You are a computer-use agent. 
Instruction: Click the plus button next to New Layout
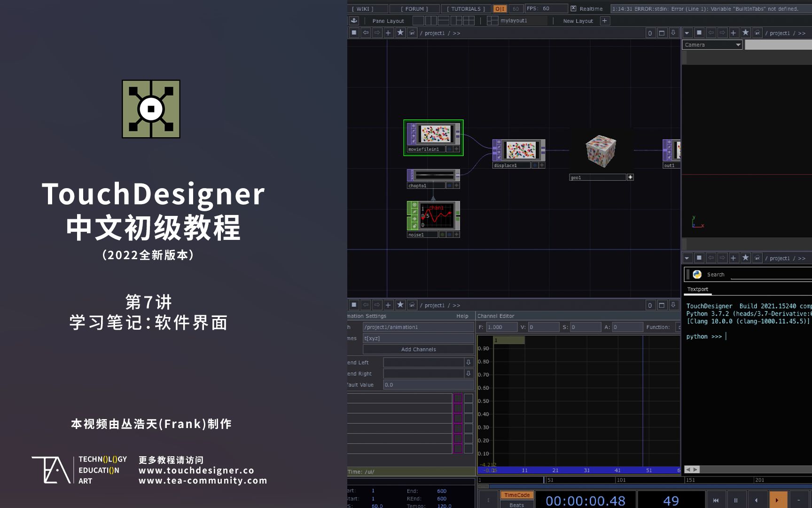[605, 21]
